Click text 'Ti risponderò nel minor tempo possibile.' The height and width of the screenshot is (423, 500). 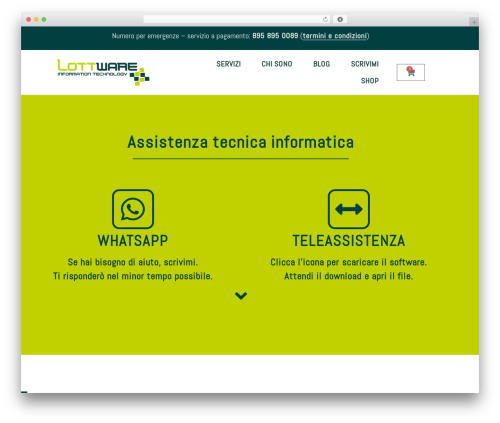(x=133, y=276)
